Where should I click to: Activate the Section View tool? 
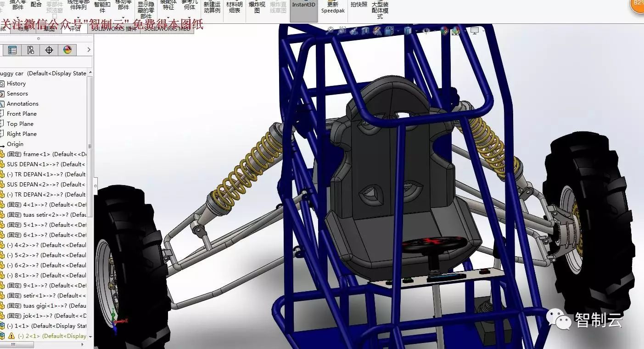click(365, 31)
